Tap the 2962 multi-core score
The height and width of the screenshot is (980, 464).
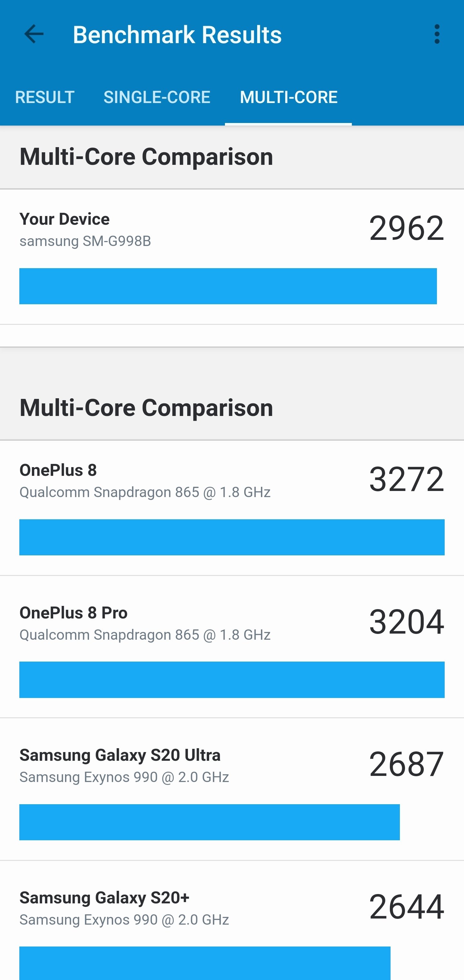point(406,228)
